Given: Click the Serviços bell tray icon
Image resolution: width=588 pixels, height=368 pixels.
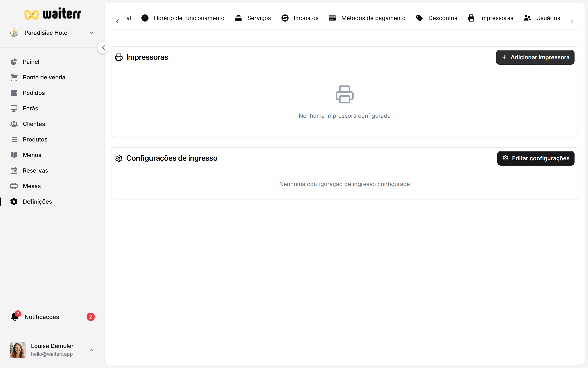Looking at the screenshot, I should [x=238, y=18].
